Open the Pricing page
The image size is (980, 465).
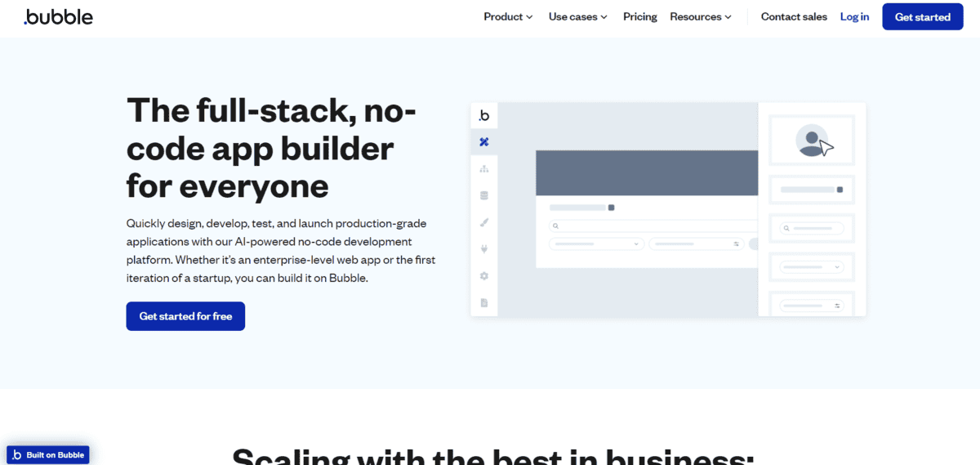click(x=639, y=16)
